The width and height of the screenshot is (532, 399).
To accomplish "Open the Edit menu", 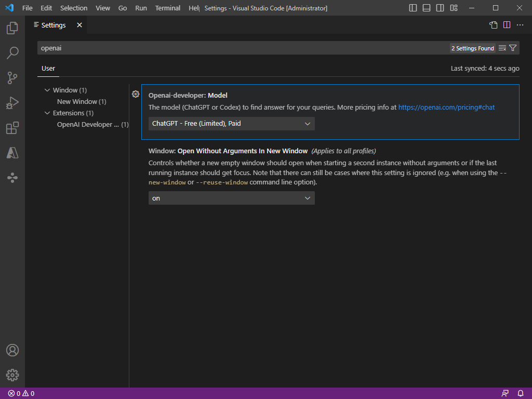I will 46,8.
